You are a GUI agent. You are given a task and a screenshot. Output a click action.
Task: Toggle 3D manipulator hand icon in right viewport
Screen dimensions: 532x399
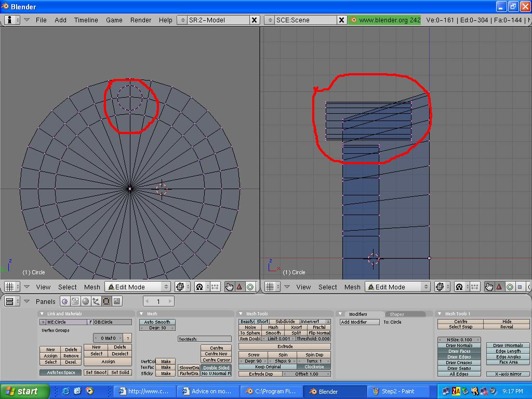[x=489, y=287]
